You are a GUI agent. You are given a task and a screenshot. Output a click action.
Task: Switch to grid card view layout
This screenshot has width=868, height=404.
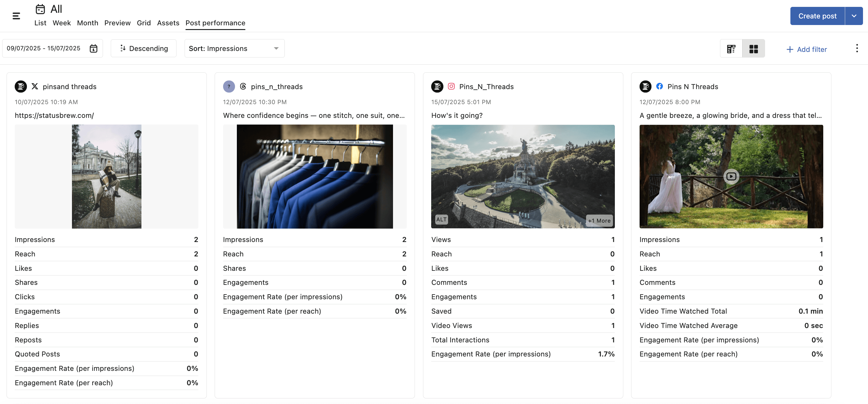[753, 49]
